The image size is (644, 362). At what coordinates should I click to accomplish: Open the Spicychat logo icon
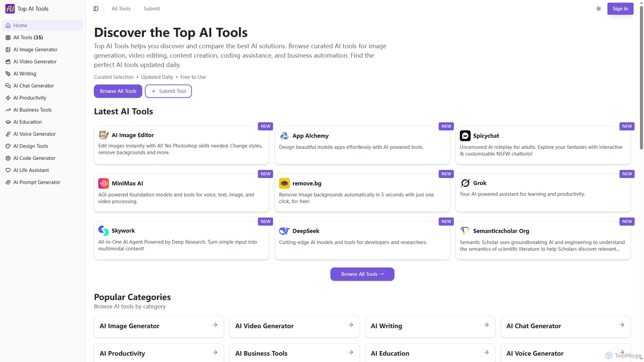click(465, 136)
